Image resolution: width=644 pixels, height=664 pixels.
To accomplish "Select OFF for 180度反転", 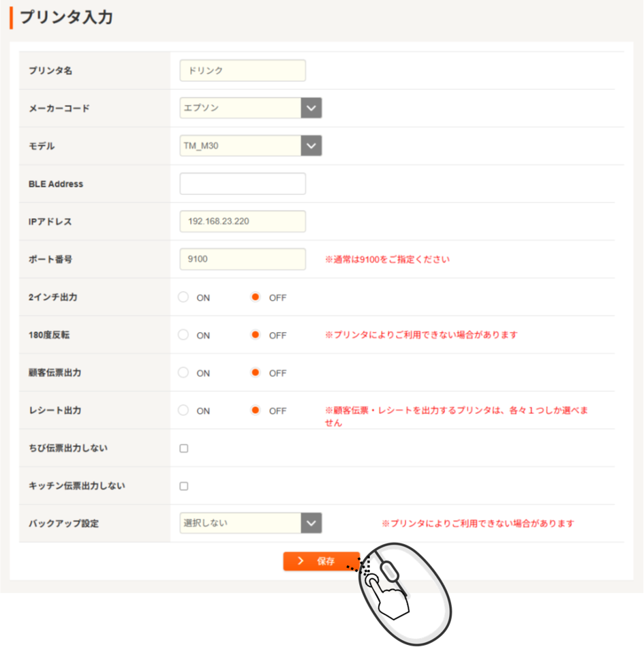I will [x=256, y=335].
